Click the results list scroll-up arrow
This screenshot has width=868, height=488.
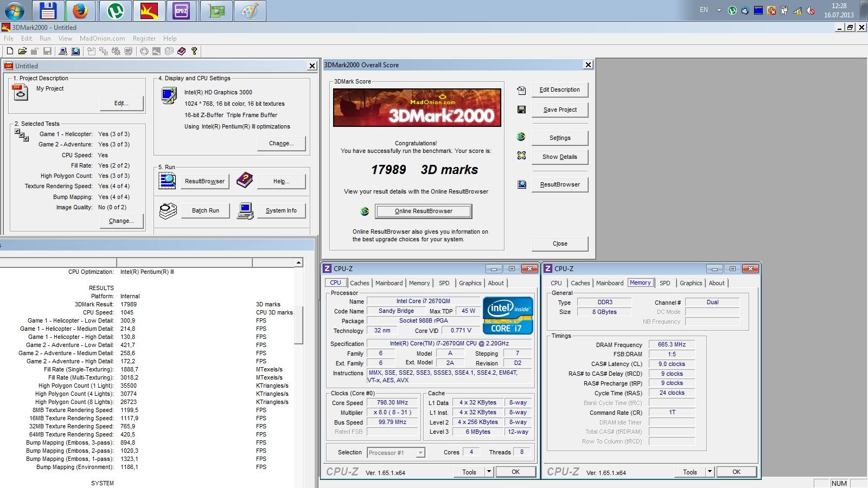tap(298, 262)
